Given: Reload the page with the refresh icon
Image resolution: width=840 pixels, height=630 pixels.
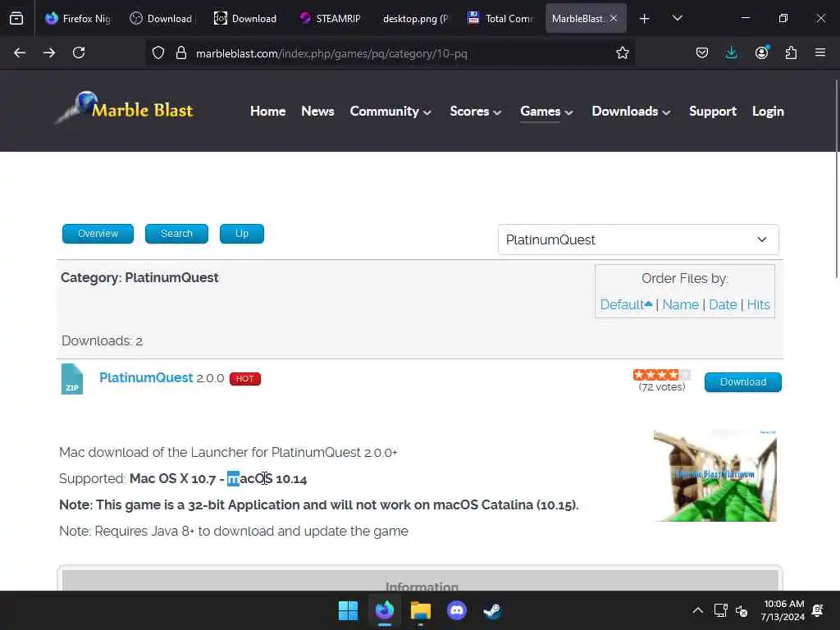Looking at the screenshot, I should [x=79, y=52].
